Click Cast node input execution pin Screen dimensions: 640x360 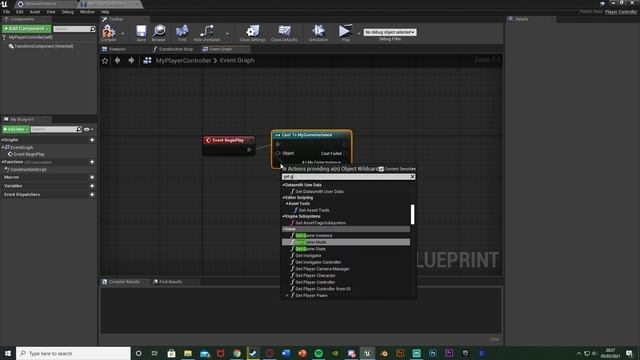point(278,144)
